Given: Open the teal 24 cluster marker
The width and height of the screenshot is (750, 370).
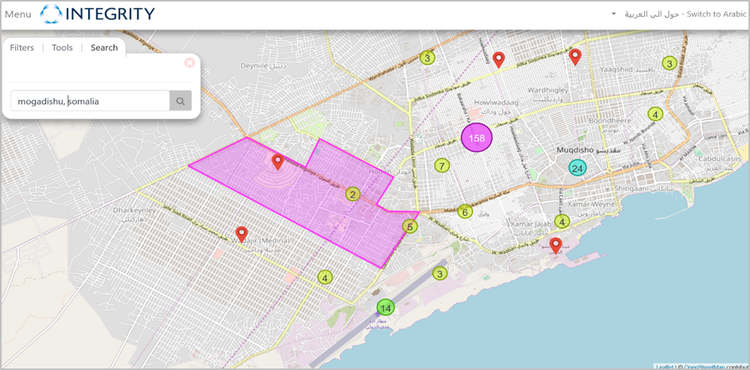Looking at the screenshot, I should [x=578, y=168].
